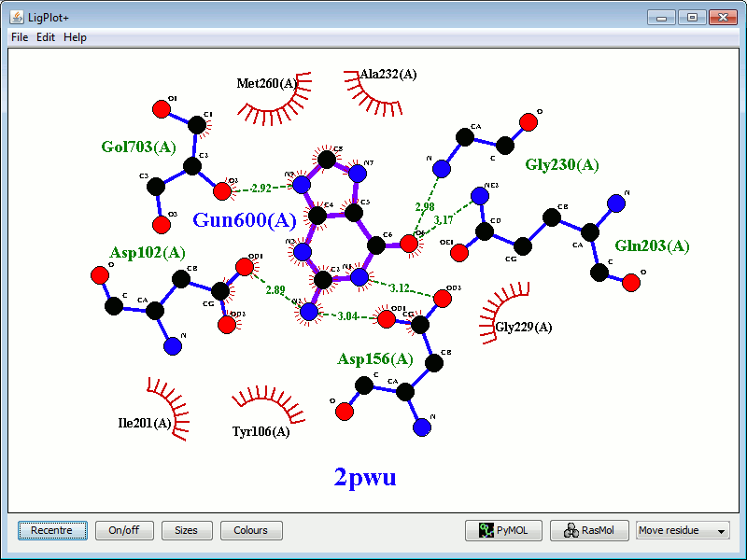Click the PyMOL button
Screen dimensions: 747x560
(503, 530)
